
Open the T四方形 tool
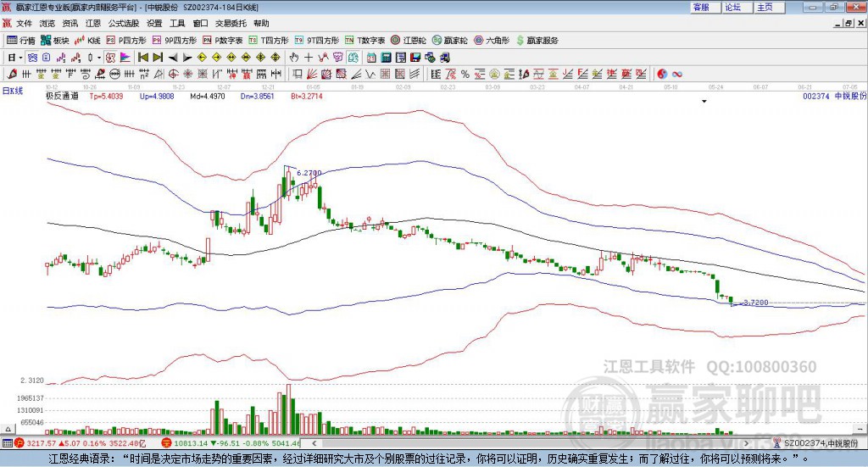pyautogui.click(x=269, y=41)
